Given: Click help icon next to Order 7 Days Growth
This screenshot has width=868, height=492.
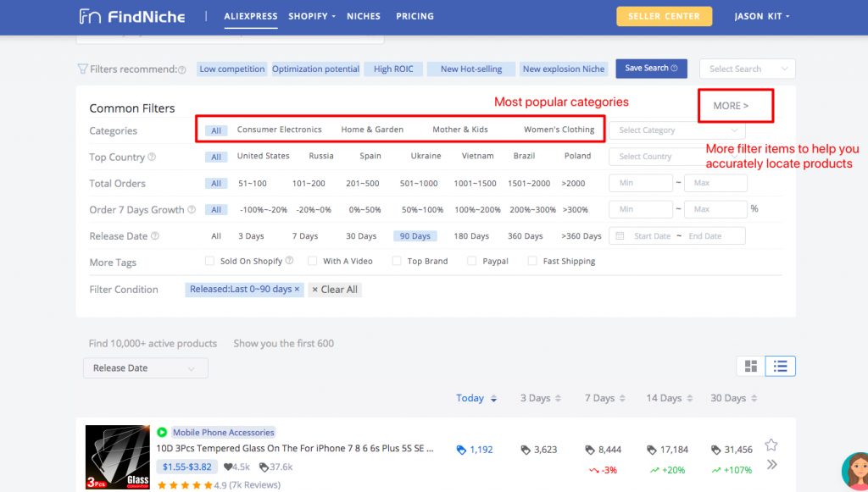Looking at the screenshot, I should [192, 209].
